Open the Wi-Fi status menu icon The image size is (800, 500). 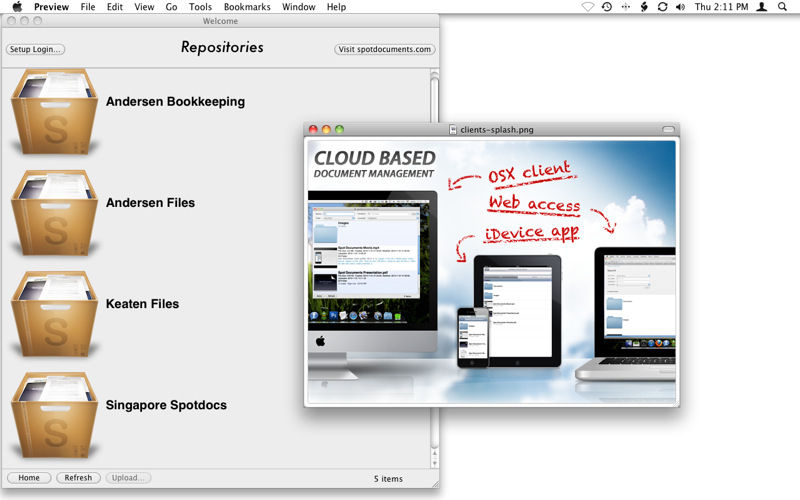(x=587, y=7)
